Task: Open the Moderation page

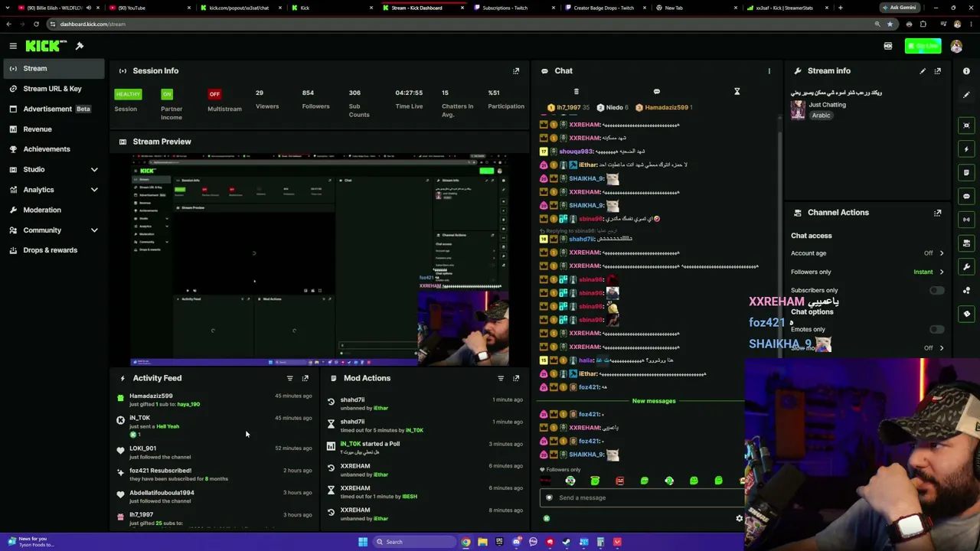Action: pos(52,210)
